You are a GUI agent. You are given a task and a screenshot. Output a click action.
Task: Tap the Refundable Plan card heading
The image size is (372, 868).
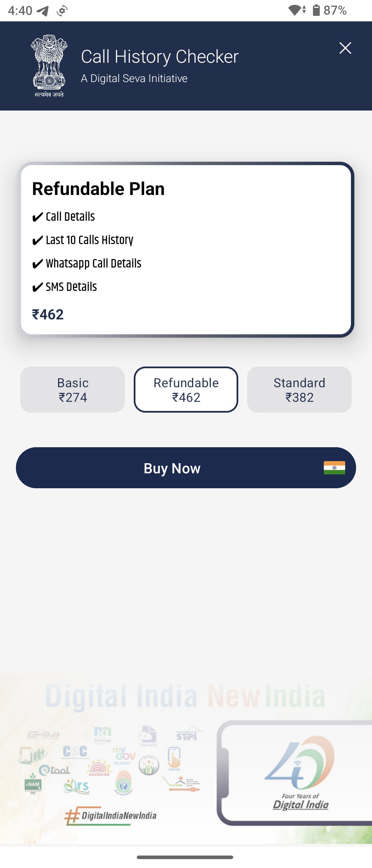click(x=98, y=189)
